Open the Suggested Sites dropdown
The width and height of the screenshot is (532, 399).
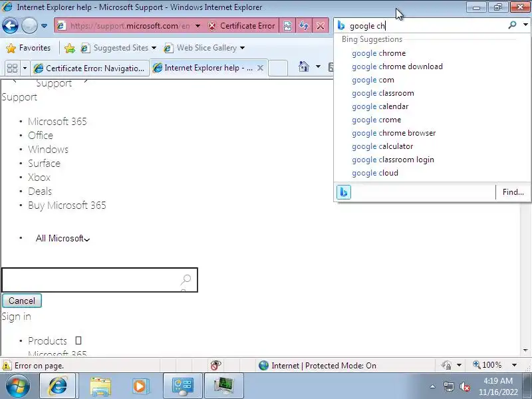coord(118,48)
